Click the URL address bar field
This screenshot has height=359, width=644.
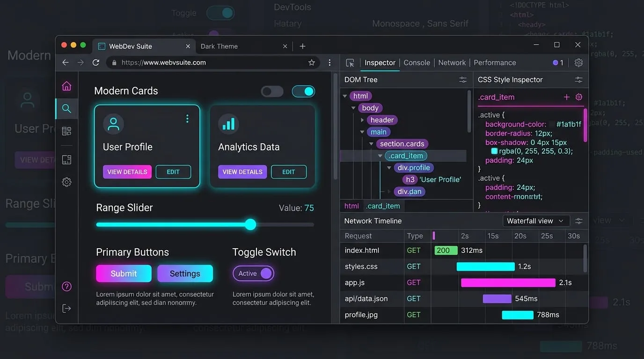point(213,63)
